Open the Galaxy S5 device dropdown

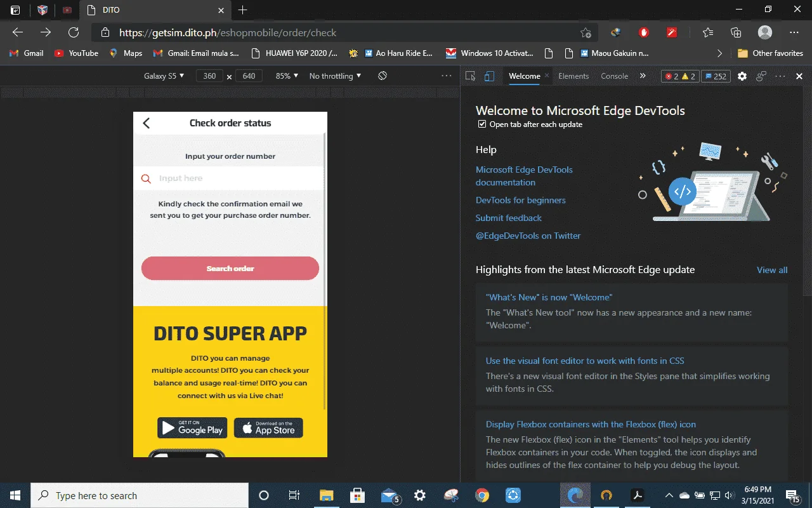[x=164, y=76]
